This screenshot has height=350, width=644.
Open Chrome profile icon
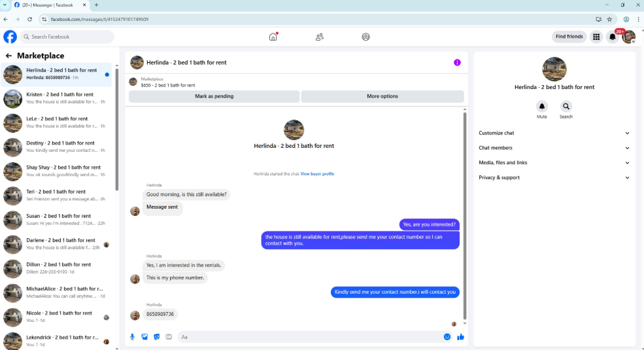tap(626, 19)
